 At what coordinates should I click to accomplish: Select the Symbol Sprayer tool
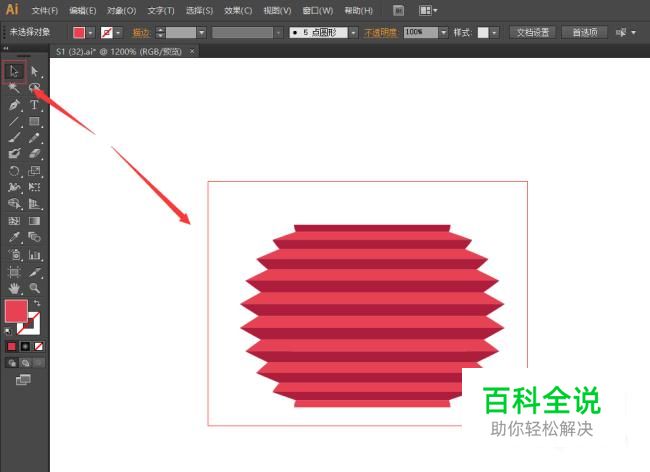pos(14,254)
